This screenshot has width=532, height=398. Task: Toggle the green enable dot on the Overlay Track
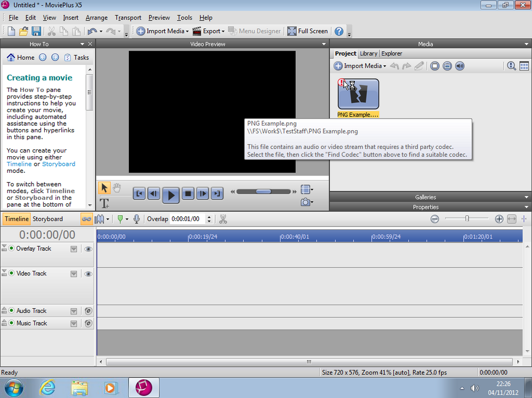point(12,249)
